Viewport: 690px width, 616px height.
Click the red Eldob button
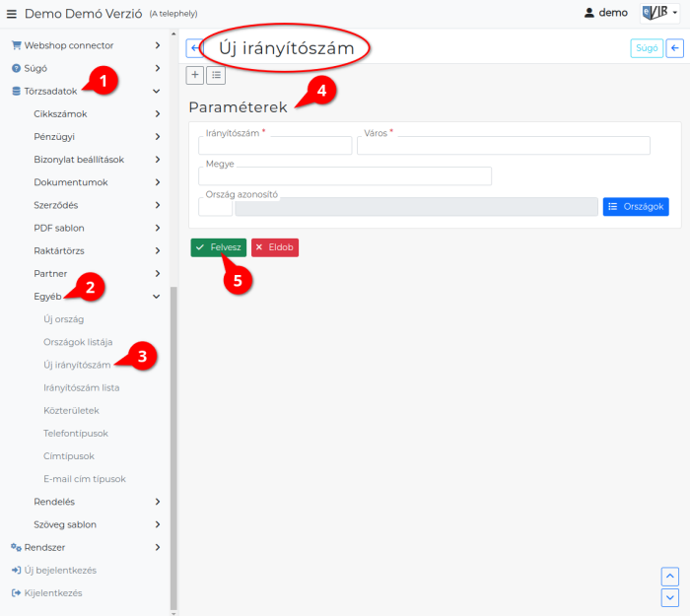point(275,247)
